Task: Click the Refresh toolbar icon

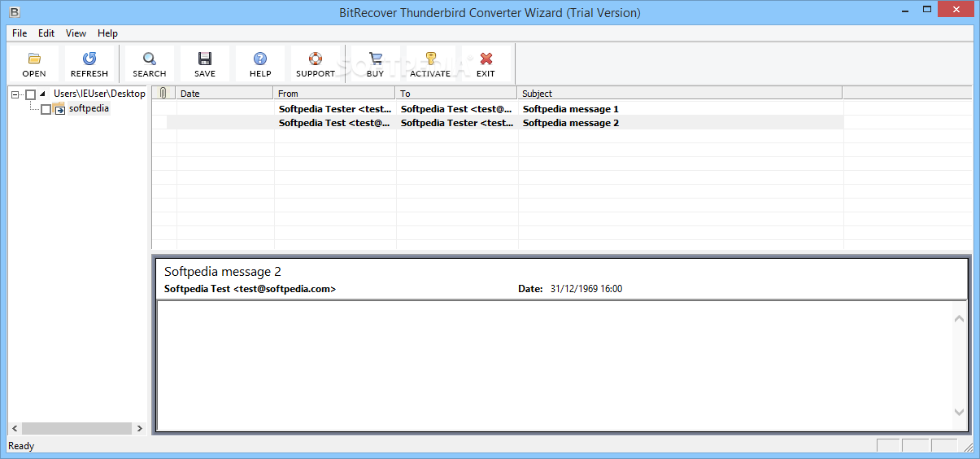Action: click(x=89, y=59)
